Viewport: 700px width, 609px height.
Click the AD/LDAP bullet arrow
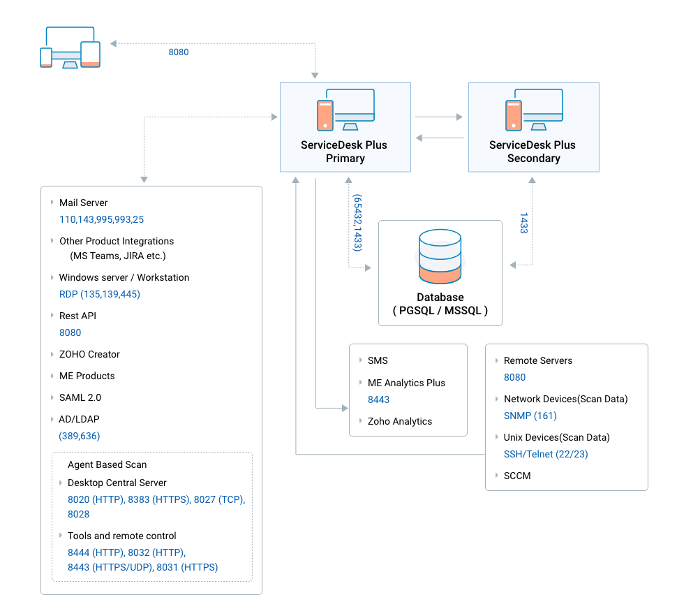click(x=52, y=418)
